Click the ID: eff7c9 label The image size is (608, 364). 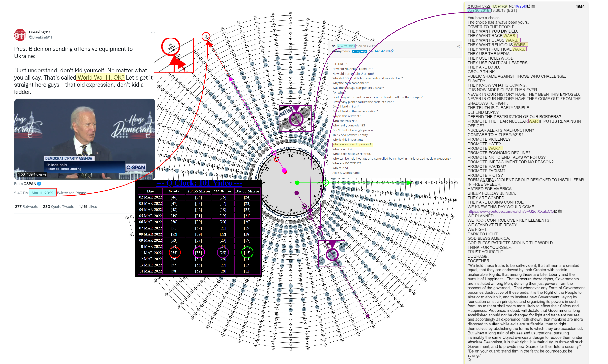[x=500, y=6]
